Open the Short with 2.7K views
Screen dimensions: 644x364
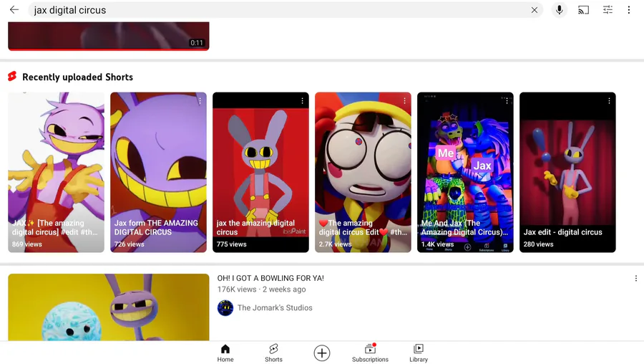(363, 173)
